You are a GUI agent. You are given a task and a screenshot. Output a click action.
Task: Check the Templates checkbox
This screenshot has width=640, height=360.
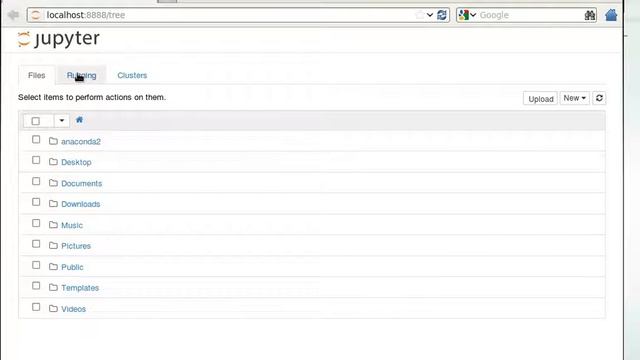point(36,286)
